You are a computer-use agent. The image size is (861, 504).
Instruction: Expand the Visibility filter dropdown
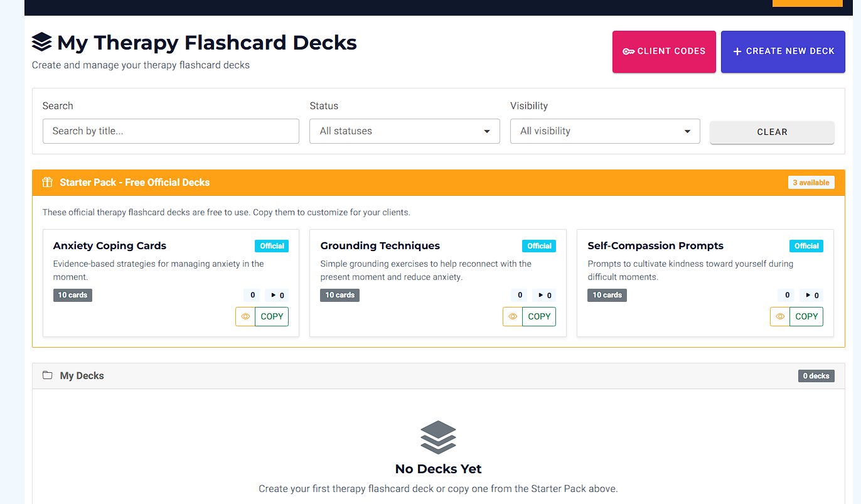pos(605,131)
